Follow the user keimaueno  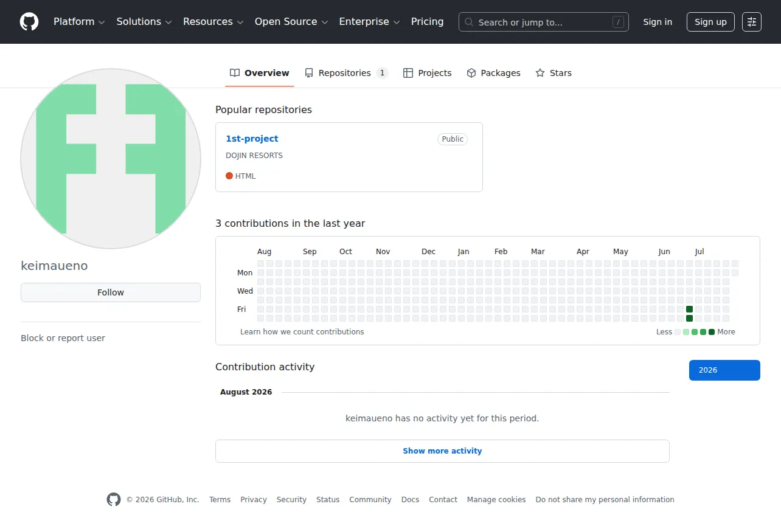[x=111, y=292]
